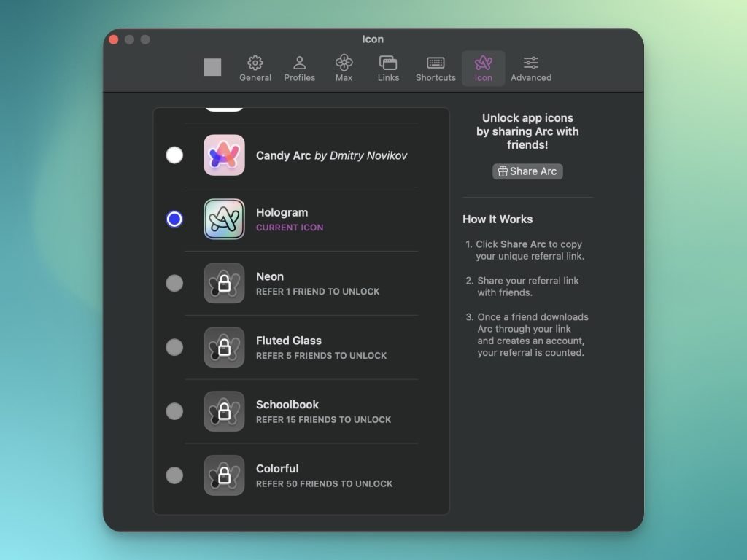Click REFER 50 FRIENDS TO UNLOCK text
This screenshot has height=560, width=747.
click(325, 484)
